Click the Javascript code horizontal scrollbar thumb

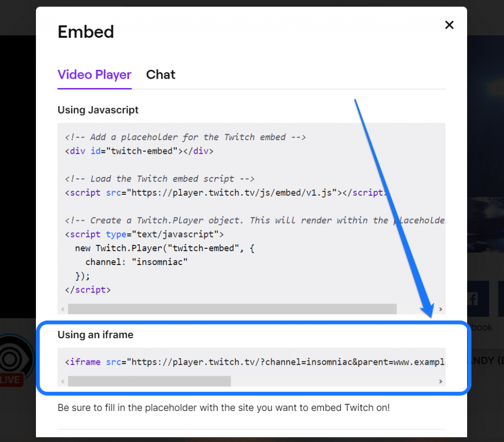click(232, 309)
